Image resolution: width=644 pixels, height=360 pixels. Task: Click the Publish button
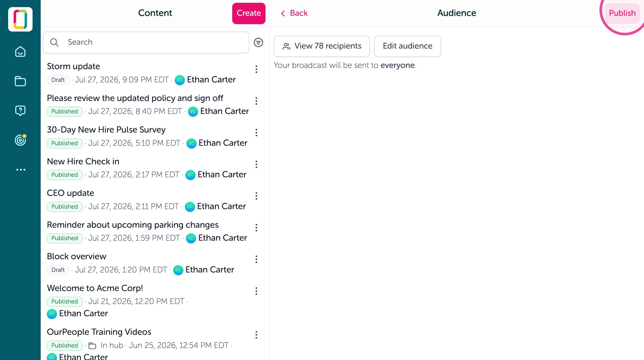pyautogui.click(x=622, y=13)
